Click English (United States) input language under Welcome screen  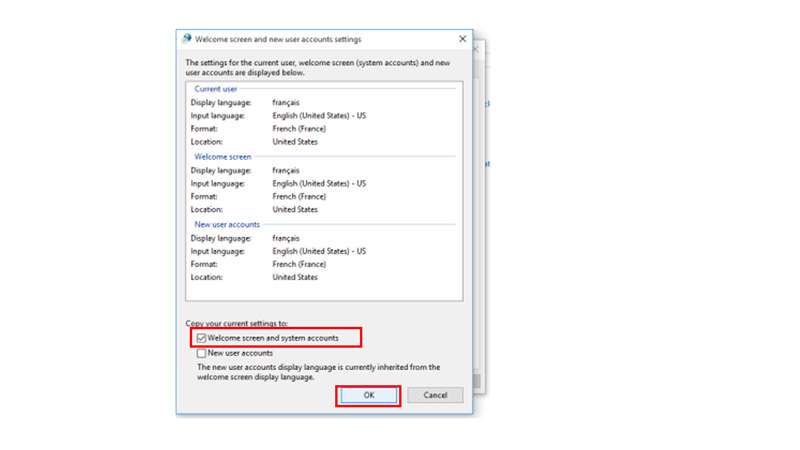click(x=319, y=184)
